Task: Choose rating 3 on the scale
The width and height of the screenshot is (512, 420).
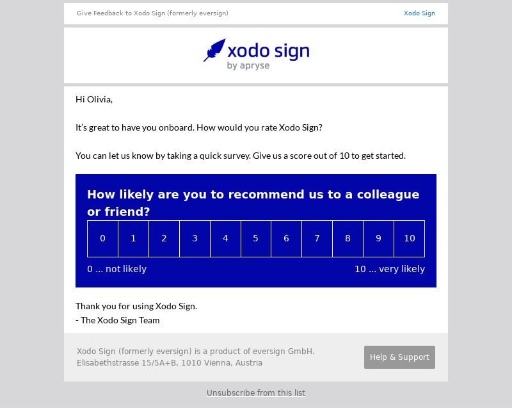Action: tap(195, 239)
